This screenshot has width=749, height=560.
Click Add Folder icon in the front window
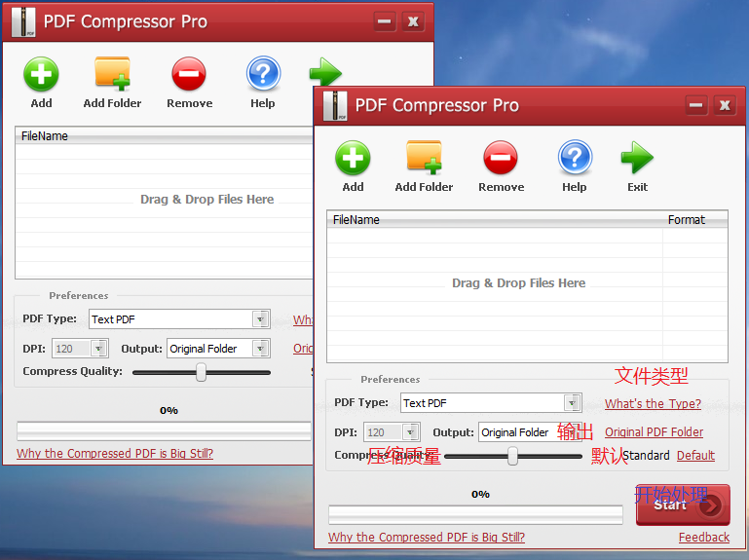click(424, 157)
